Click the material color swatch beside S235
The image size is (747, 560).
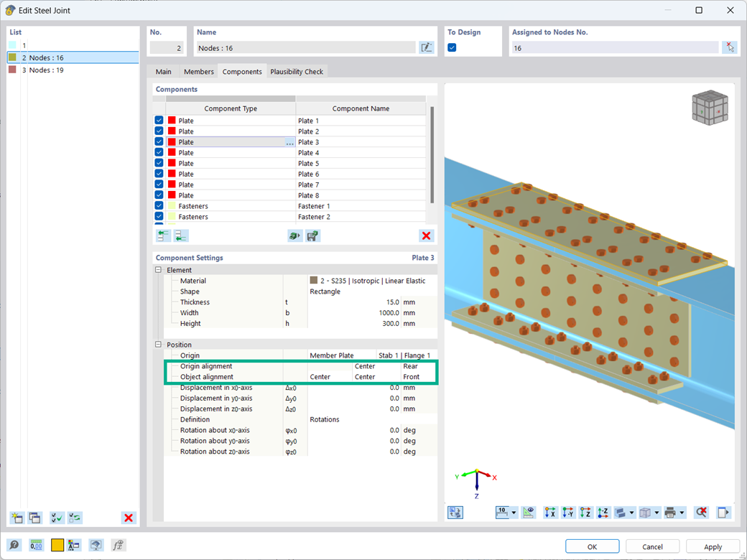click(313, 280)
